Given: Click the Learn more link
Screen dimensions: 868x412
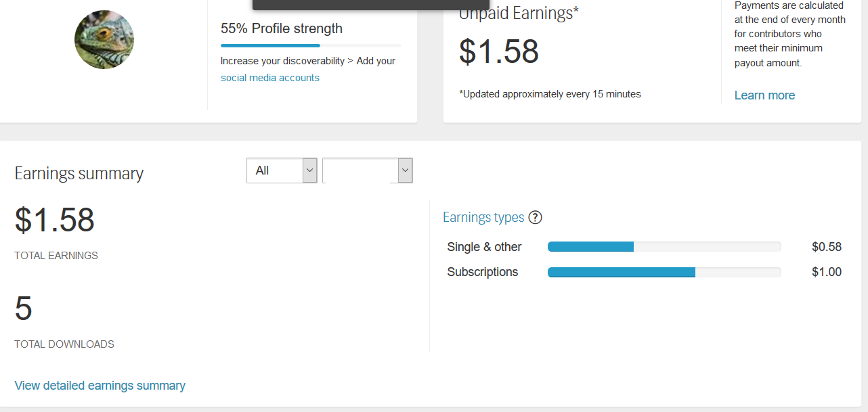Looking at the screenshot, I should pos(764,95).
